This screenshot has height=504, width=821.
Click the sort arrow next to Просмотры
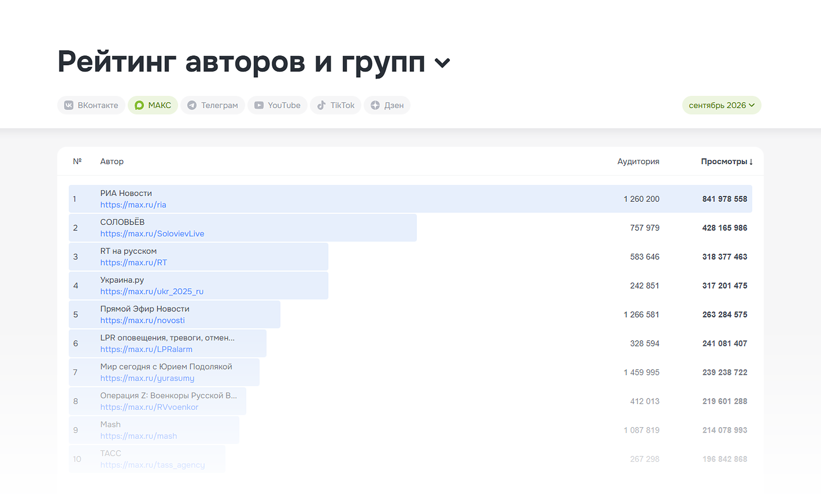(751, 162)
